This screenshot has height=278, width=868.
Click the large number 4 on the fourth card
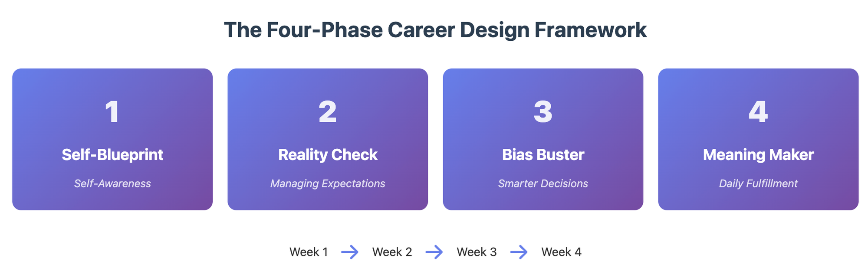pos(758,112)
